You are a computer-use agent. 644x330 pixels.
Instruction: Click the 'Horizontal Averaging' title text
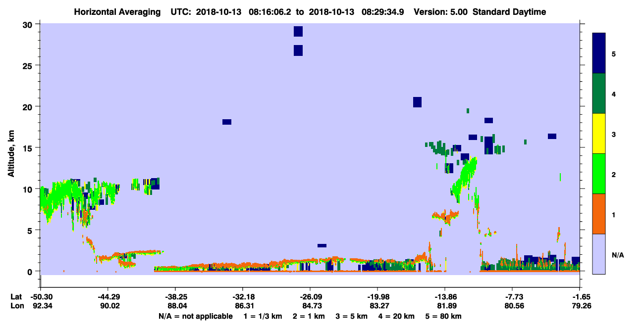coord(116,12)
